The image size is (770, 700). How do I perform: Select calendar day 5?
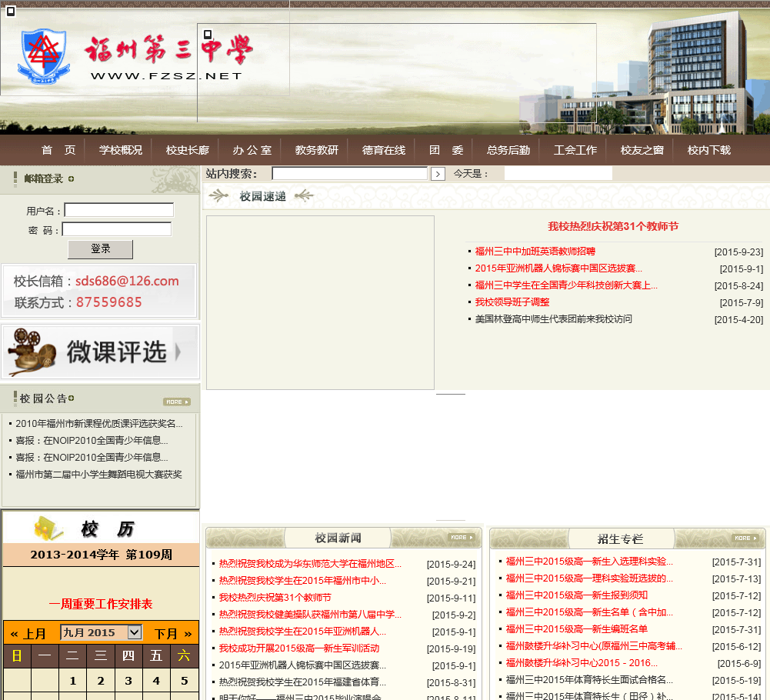pos(184,681)
